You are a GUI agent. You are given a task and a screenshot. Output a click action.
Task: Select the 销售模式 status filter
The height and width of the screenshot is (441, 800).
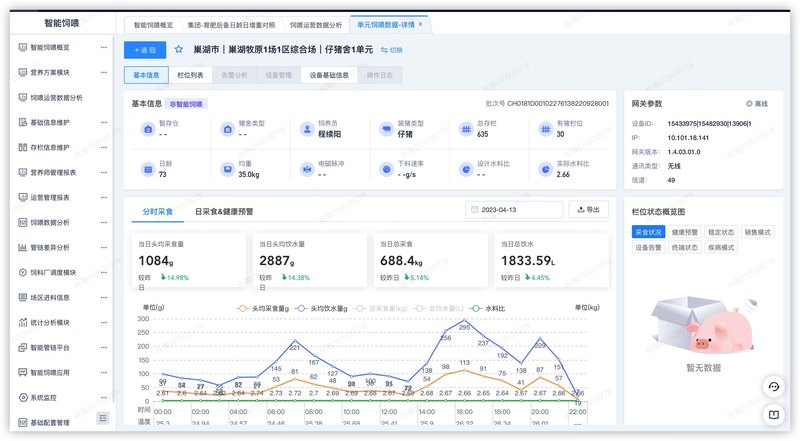tap(757, 232)
